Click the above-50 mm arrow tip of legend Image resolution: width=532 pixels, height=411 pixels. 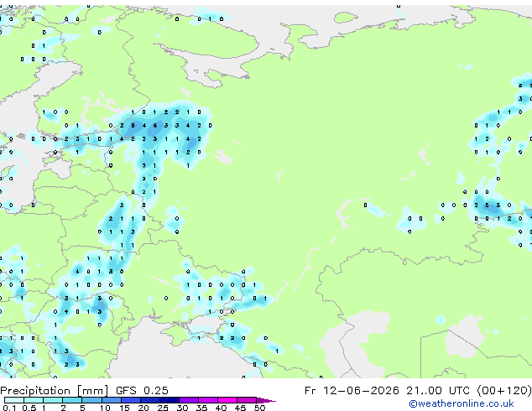[x=266, y=400]
